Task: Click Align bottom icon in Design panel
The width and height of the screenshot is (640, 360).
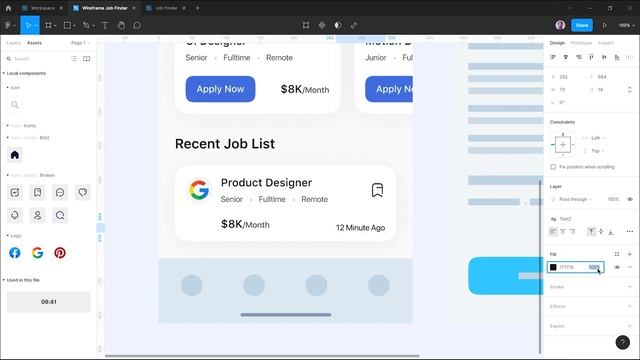Action: point(617,57)
